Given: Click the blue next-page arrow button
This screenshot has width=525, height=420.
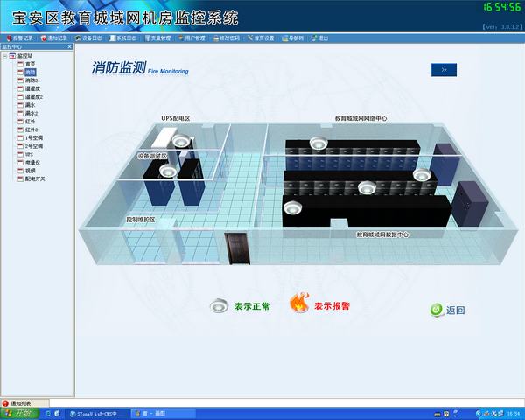Looking at the screenshot, I should point(444,69).
